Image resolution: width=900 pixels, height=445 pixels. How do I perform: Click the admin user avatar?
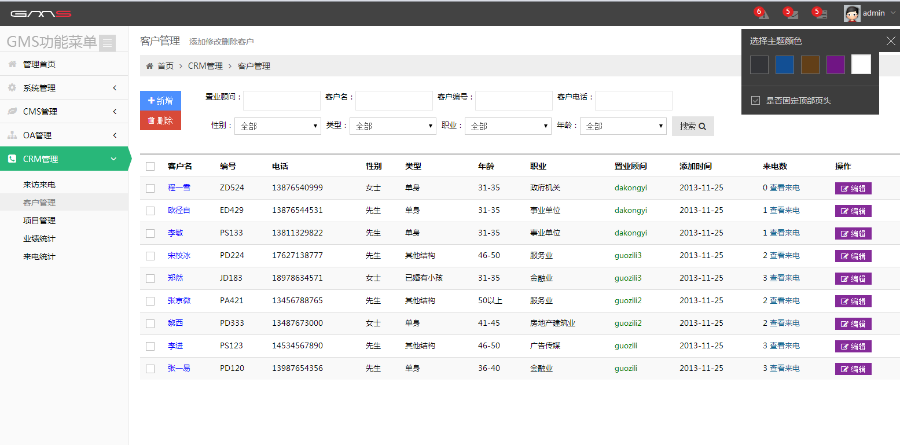coord(852,13)
